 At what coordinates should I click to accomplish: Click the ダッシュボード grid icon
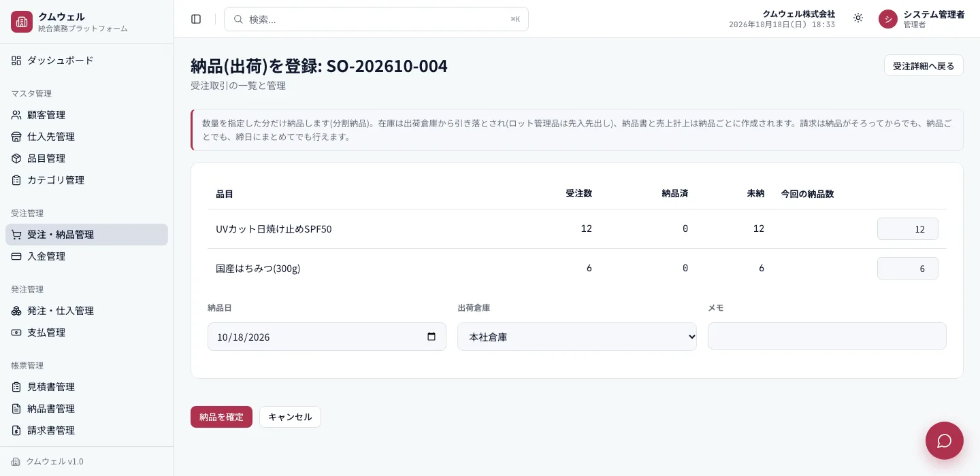(16, 61)
